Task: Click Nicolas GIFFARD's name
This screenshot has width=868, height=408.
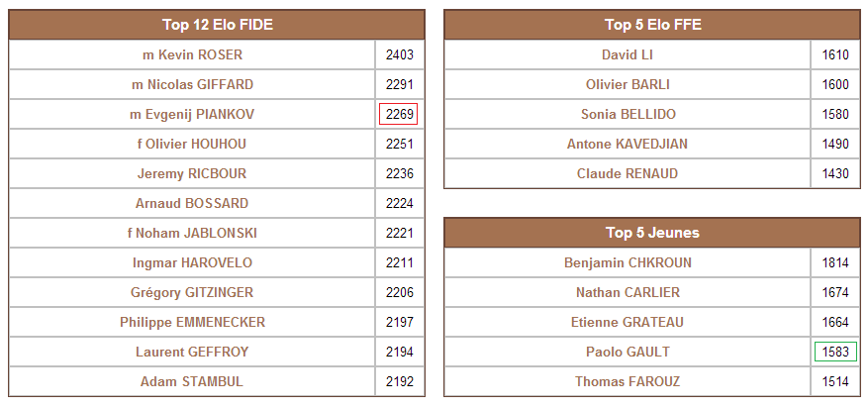Action: (x=192, y=85)
